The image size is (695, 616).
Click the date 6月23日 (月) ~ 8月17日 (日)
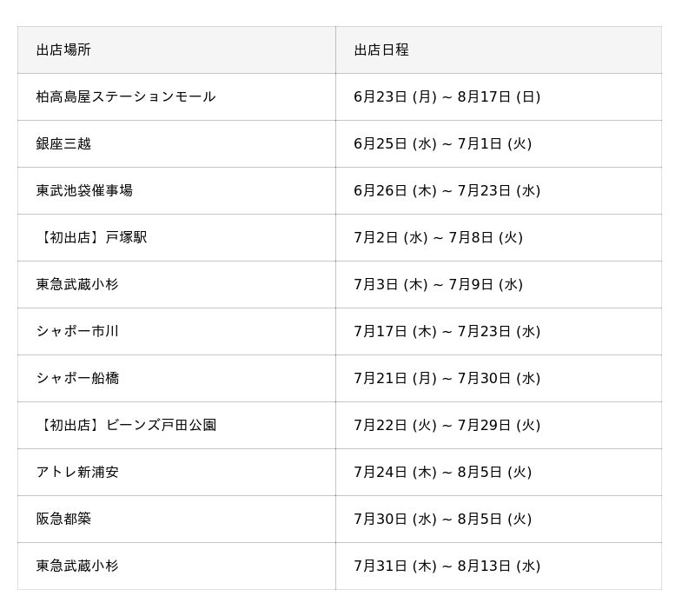447,97
